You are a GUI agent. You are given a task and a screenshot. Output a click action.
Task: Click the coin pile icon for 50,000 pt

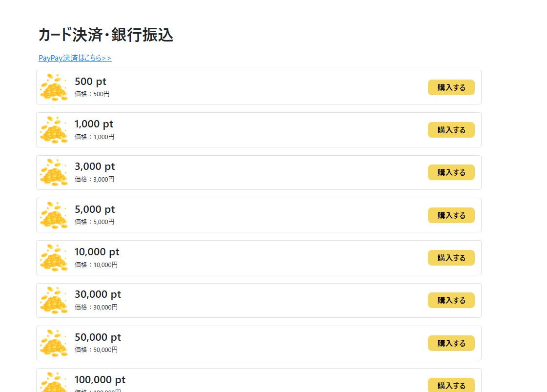(x=54, y=343)
